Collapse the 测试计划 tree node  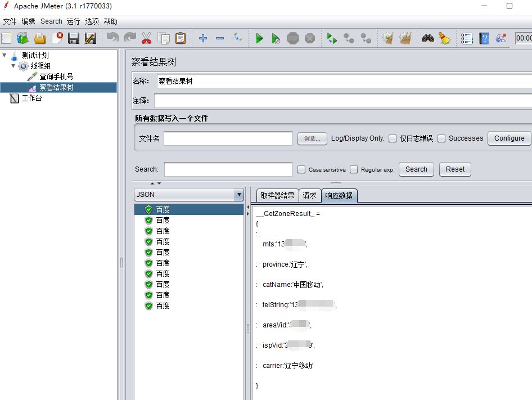[4, 55]
